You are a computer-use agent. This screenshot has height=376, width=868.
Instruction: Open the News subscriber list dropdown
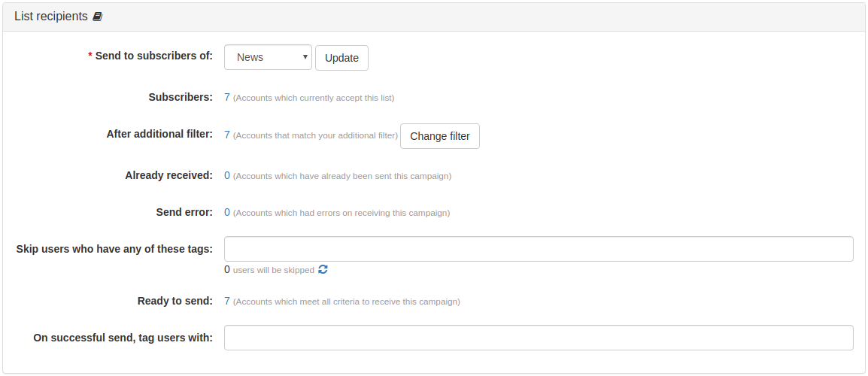click(x=268, y=58)
